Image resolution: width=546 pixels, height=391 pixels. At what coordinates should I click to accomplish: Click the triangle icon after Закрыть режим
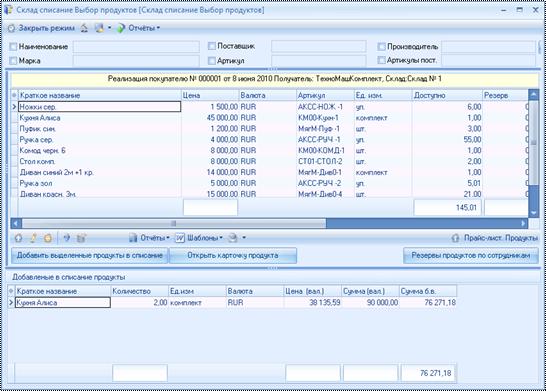[84, 28]
